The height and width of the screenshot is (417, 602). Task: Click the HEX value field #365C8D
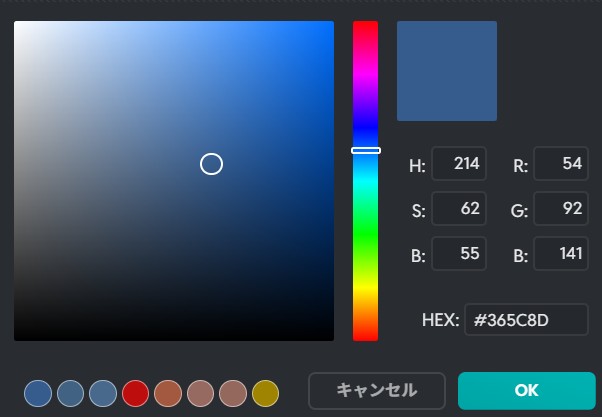pyautogui.click(x=526, y=320)
